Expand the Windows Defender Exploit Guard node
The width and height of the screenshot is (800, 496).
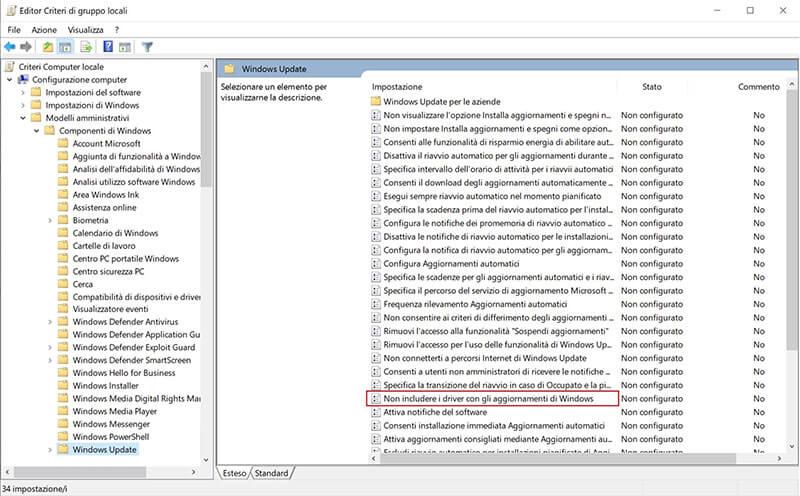click(x=49, y=348)
